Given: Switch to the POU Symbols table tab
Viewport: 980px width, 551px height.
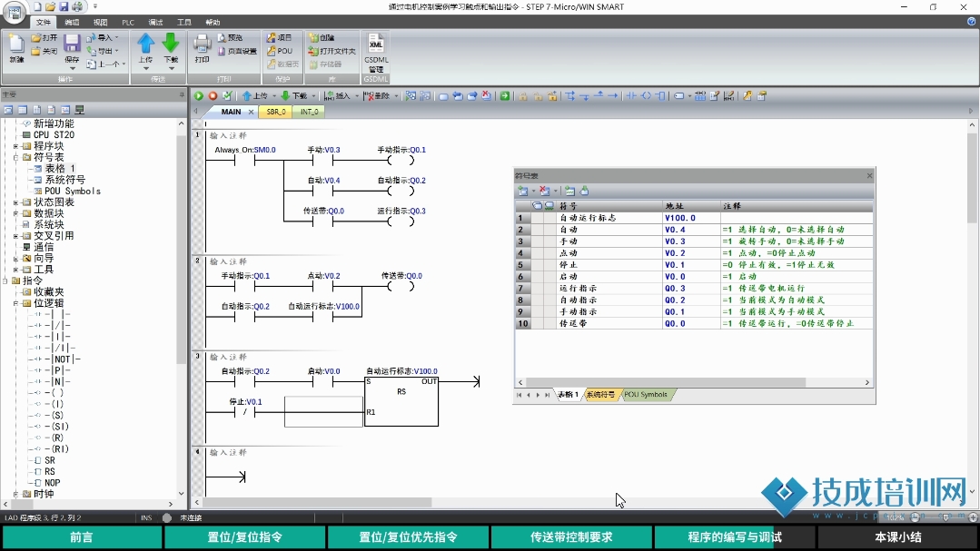Looking at the screenshot, I should tap(646, 395).
